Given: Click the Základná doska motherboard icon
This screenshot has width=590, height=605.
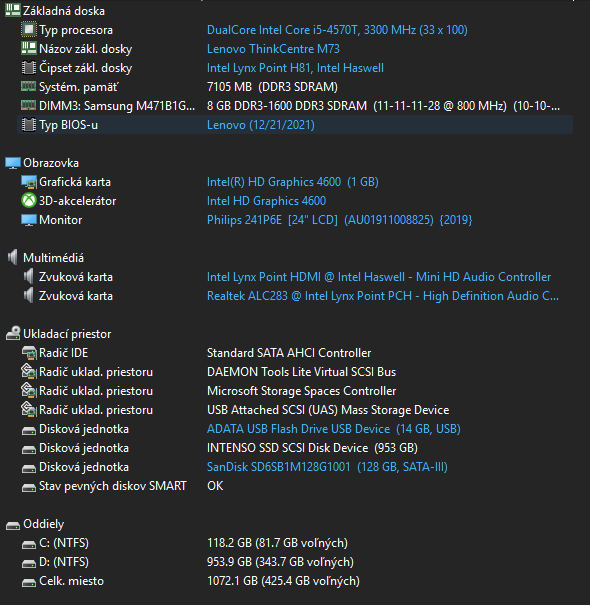Looking at the screenshot, I should point(13,11).
